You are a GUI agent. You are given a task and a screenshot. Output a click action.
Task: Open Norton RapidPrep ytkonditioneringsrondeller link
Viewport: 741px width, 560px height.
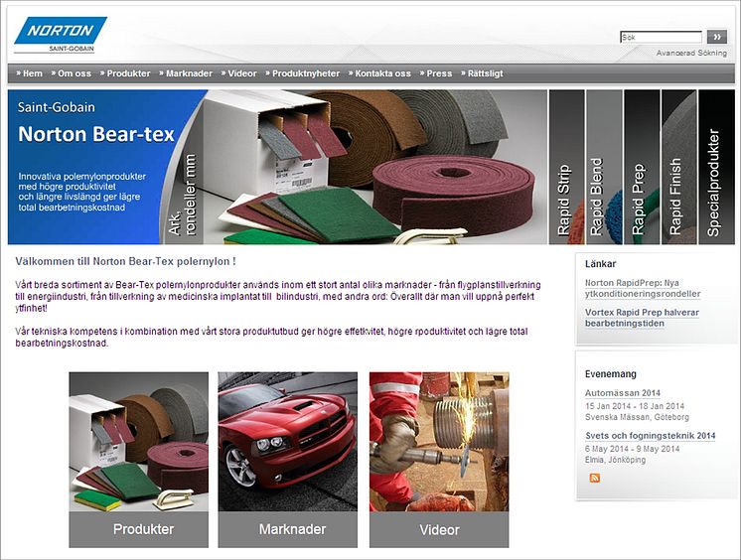643,288
